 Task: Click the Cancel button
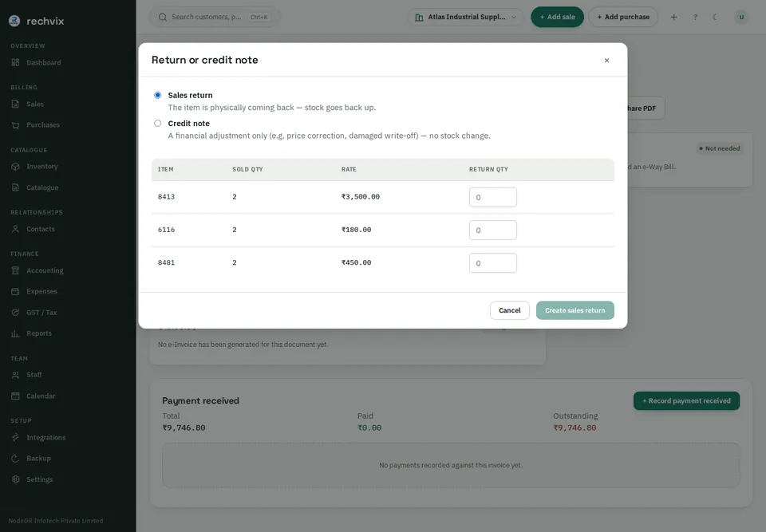510,310
